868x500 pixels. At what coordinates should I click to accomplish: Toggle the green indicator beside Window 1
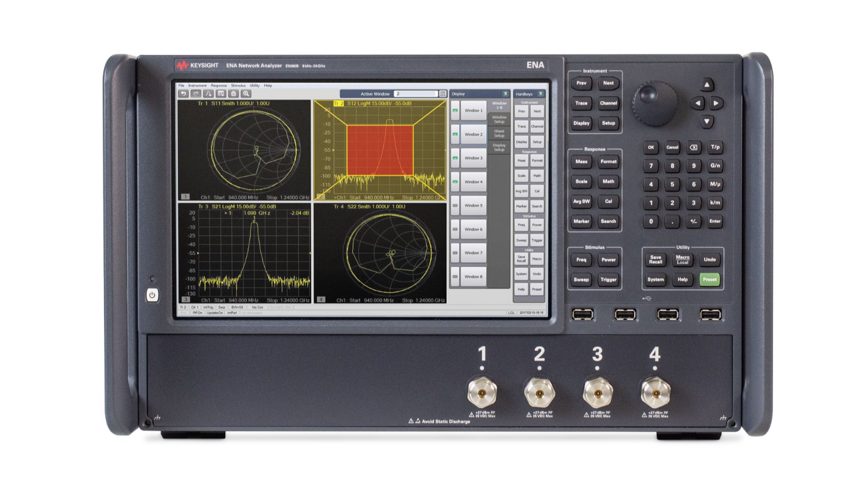455,111
